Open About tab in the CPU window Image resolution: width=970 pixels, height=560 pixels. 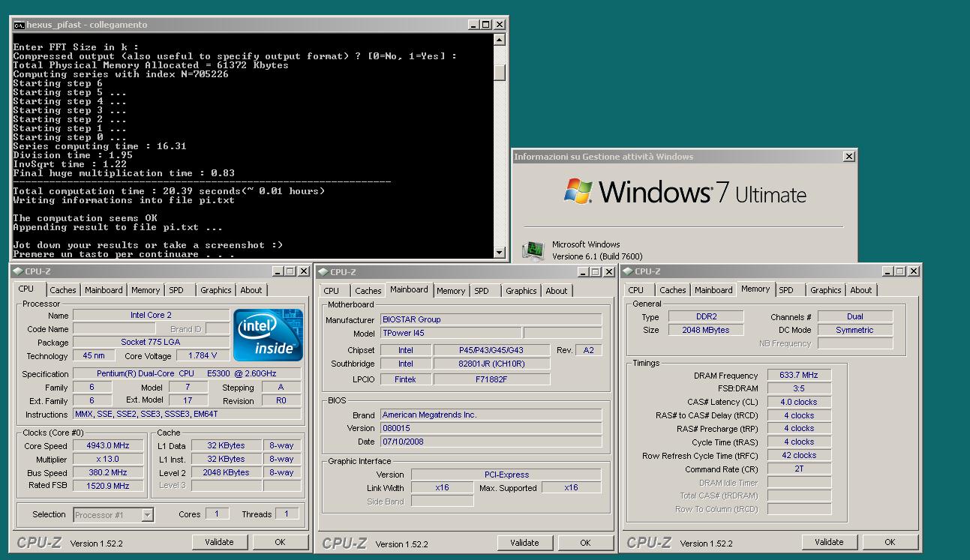coord(251,290)
